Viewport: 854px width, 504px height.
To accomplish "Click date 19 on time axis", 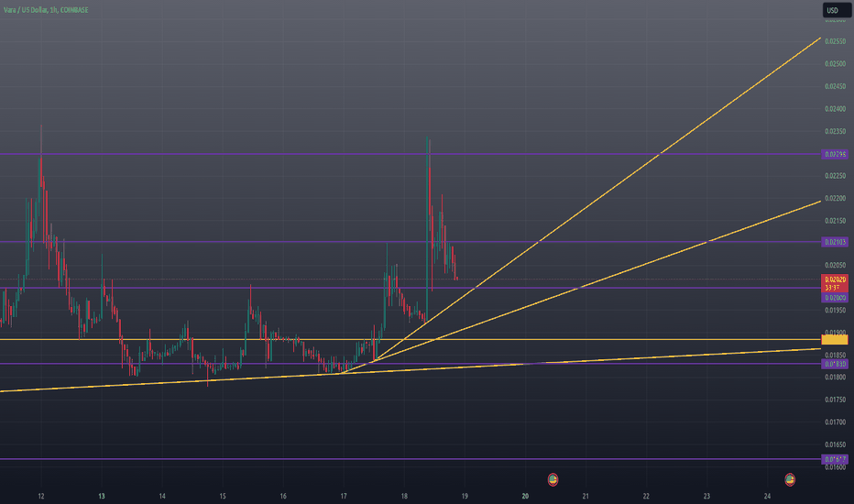I will pos(465,496).
